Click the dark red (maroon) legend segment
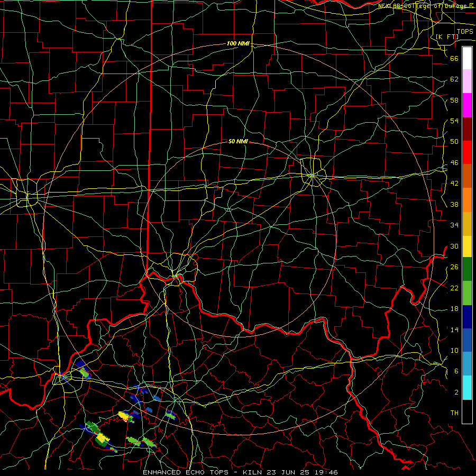Image resolution: width=476 pixels, height=476 pixels. point(467,129)
